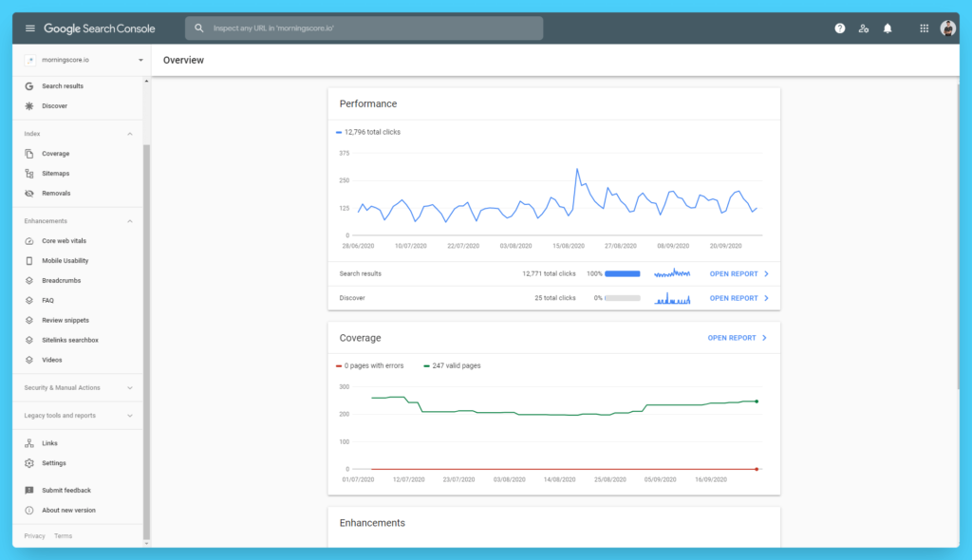
Task: Open the Google apps grid
Action: click(923, 28)
